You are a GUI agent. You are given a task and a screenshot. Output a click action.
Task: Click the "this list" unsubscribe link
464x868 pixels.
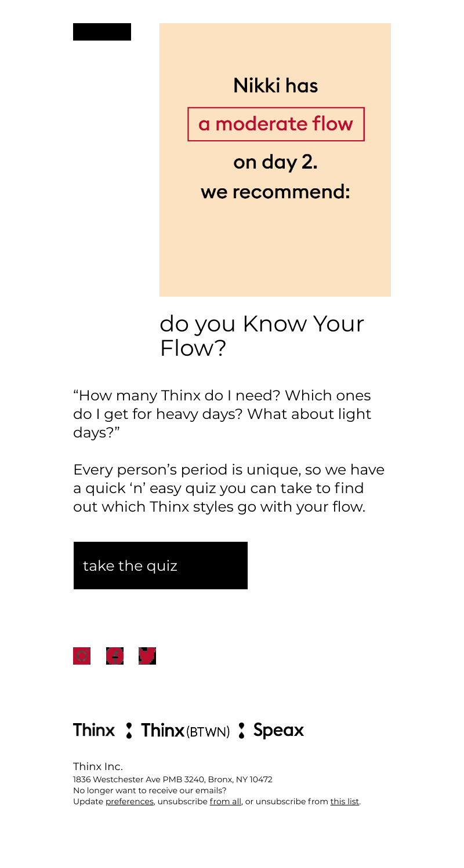pyautogui.click(x=345, y=802)
